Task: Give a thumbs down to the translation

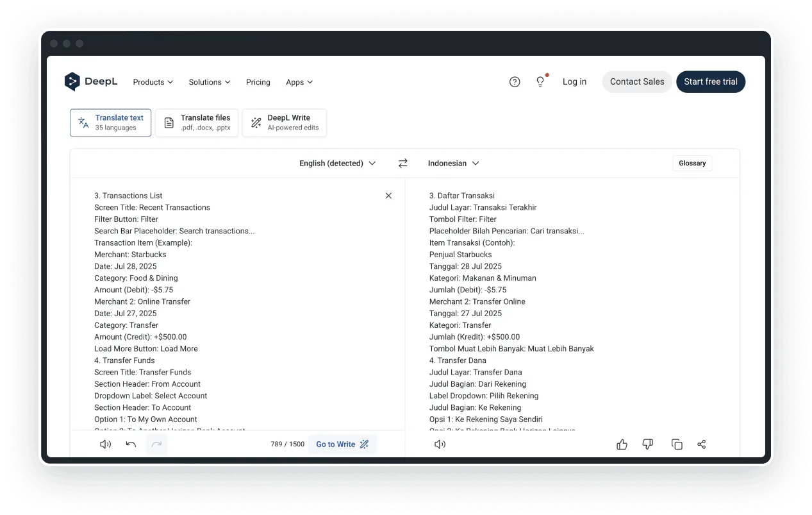Action: pos(647,444)
